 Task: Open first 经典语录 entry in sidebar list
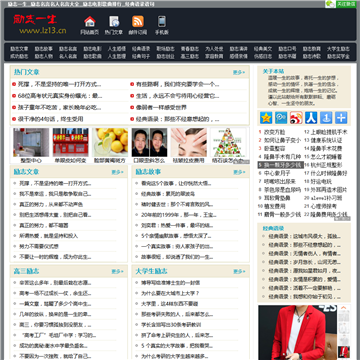tap(305, 236)
